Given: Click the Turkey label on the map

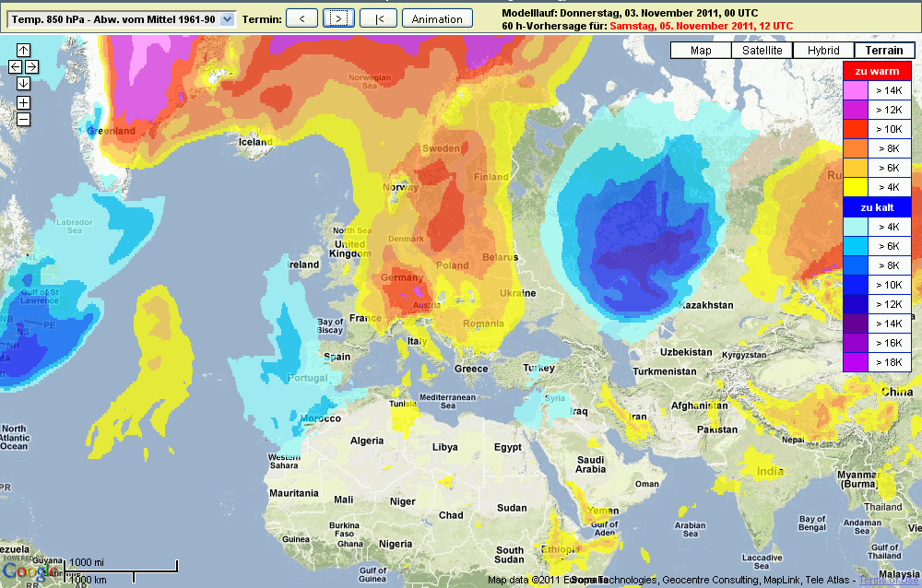Looking at the screenshot, I should pos(538,368).
